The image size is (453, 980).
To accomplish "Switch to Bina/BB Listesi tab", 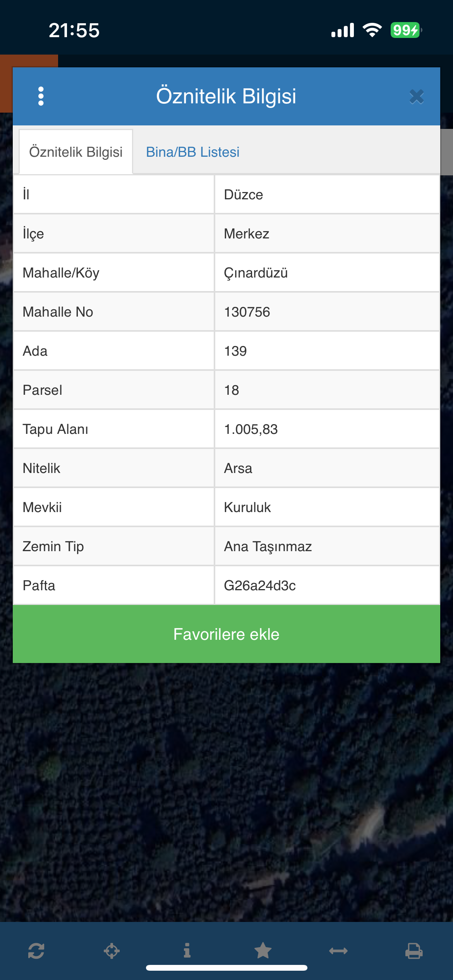I will coord(192,152).
